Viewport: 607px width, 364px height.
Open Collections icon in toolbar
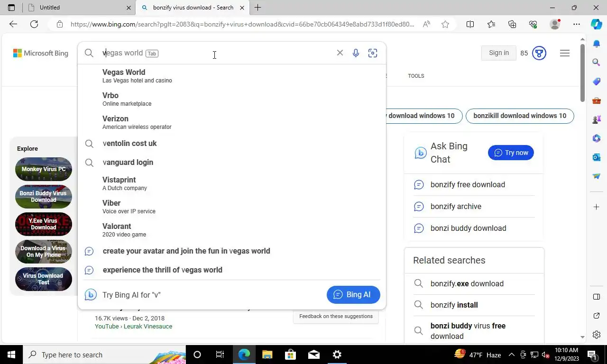coord(512,24)
